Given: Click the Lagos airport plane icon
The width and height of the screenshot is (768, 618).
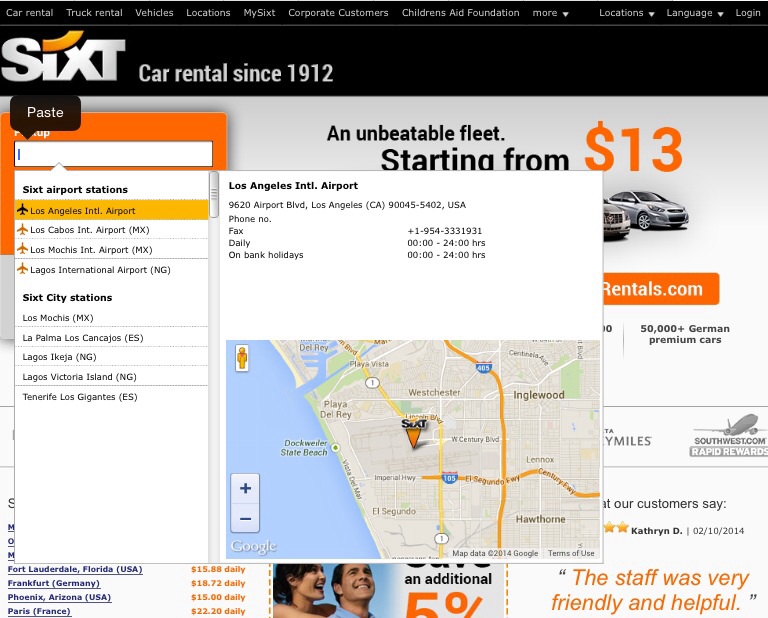Looking at the screenshot, I should pos(22,269).
